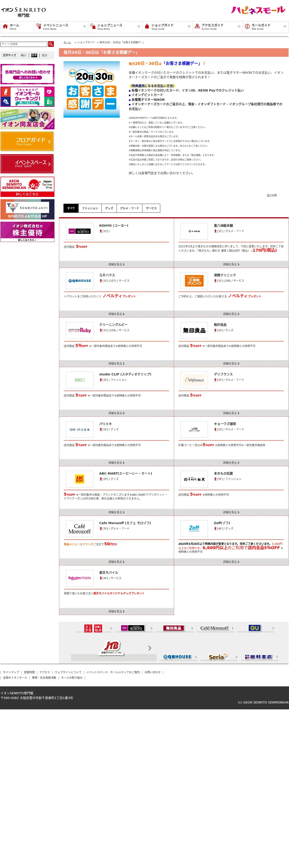The width and height of the screenshot is (289, 868).
Task: View details for 楽天モバイル 詳細を見る
Action: click(116, 611)
